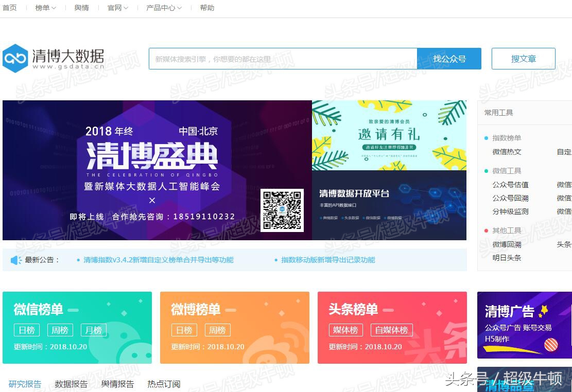Open the 公众号估值 tool link
Image resolution: width=572 pixels, height=392 pixels.
point(510,185)
